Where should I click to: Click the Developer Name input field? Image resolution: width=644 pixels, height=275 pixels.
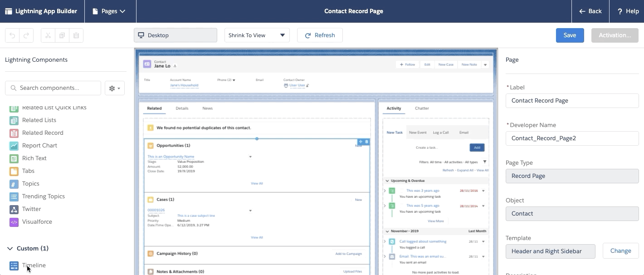[x=572, y=138]
